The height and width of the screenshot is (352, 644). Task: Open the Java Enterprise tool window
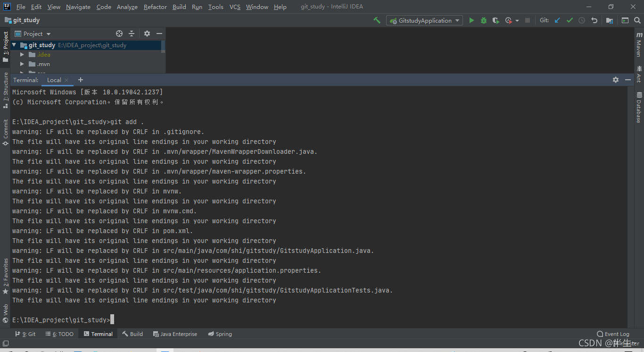point(175,334)
